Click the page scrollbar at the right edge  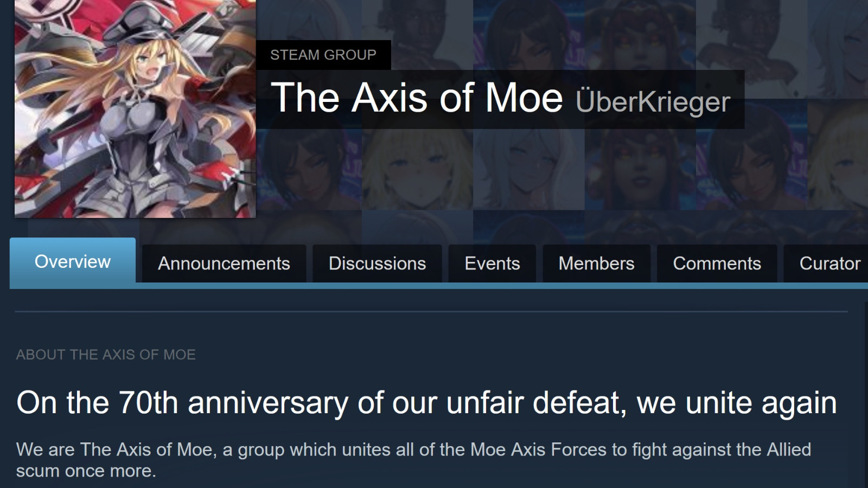(x=865, y=395)
